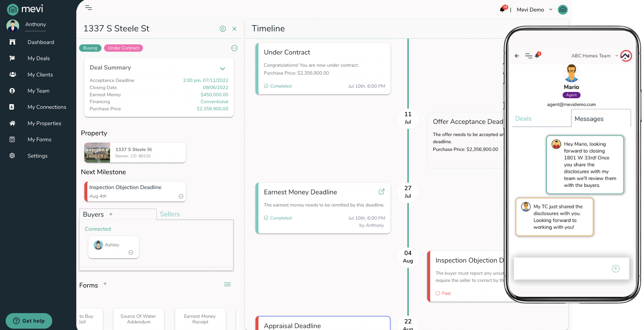The image size is (644, 330).
Task: Click the Dashboard sidebar icon
Action: click(x=12, y=43)
